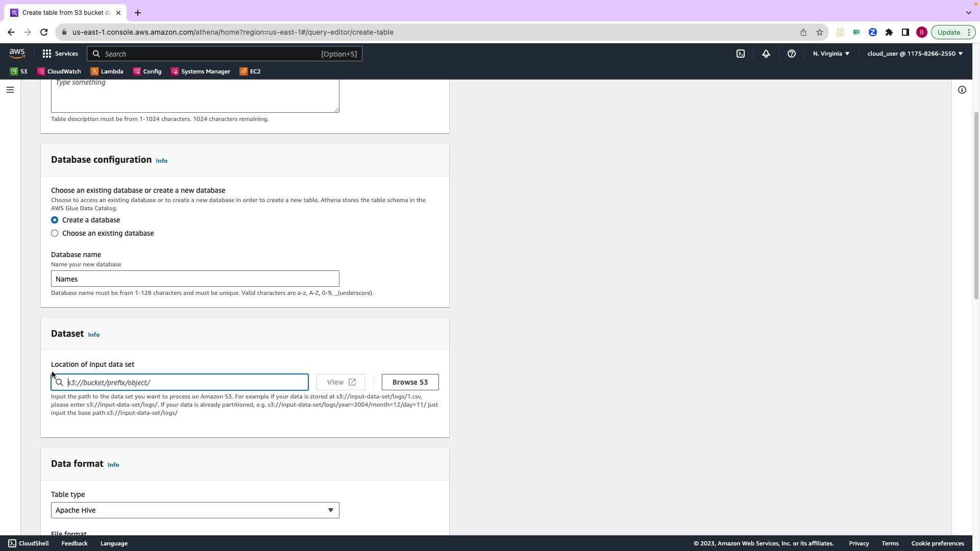Open the info panel circle icon
The image size is (980, 551).
pos(962,90)
